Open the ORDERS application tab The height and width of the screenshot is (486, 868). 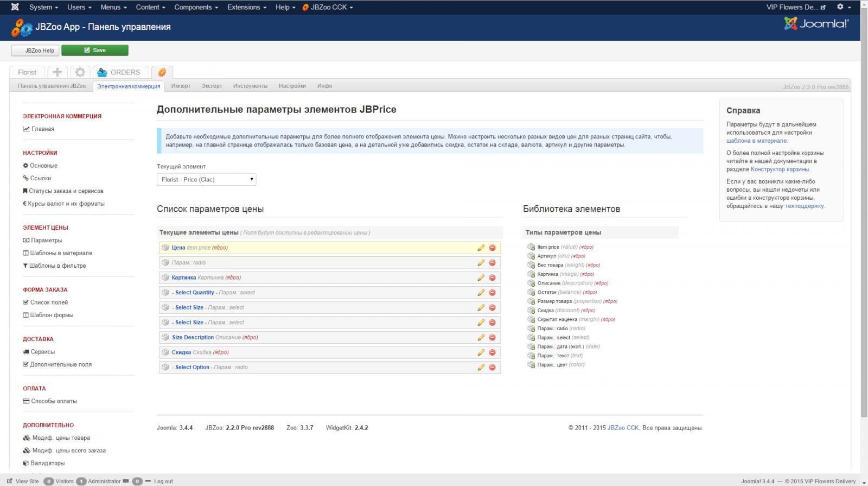tap(119, 72)
